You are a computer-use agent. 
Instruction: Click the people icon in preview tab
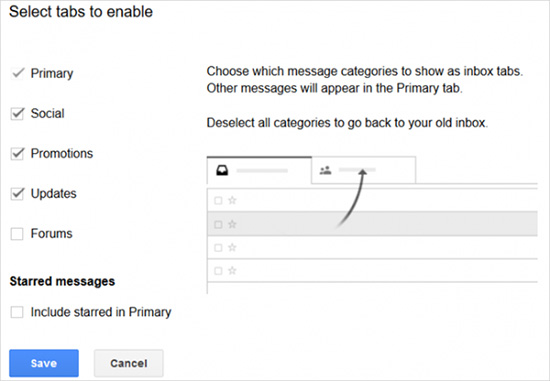point(326,170)
